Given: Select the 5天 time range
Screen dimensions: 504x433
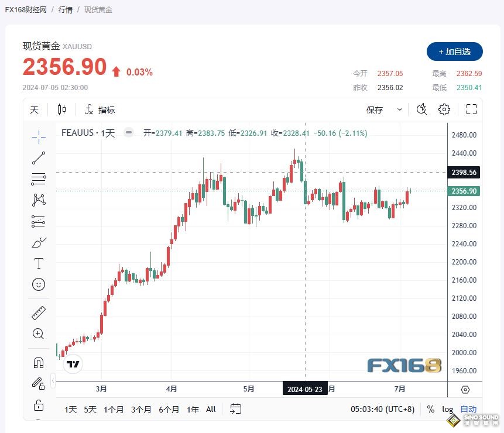Looking at the screenshot, I should click(x=90, y=409).
